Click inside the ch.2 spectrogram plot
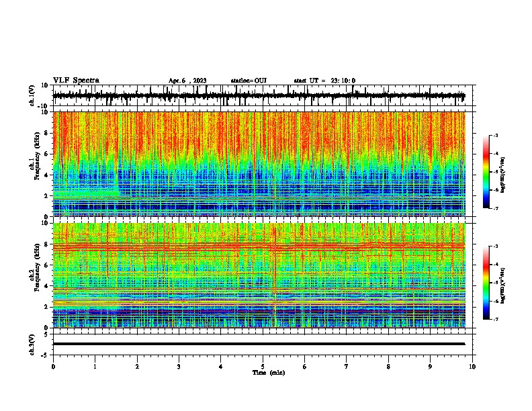 [x=259, y=275]
